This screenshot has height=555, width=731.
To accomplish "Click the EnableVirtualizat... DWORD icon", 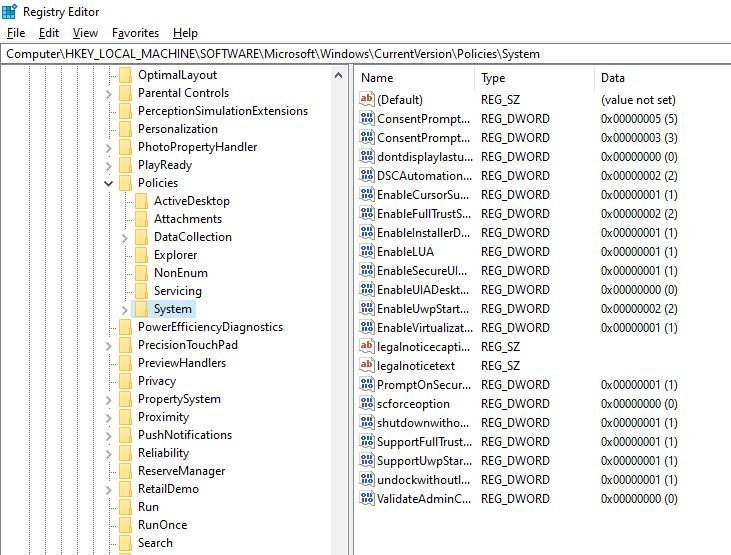I will (367, 327).
